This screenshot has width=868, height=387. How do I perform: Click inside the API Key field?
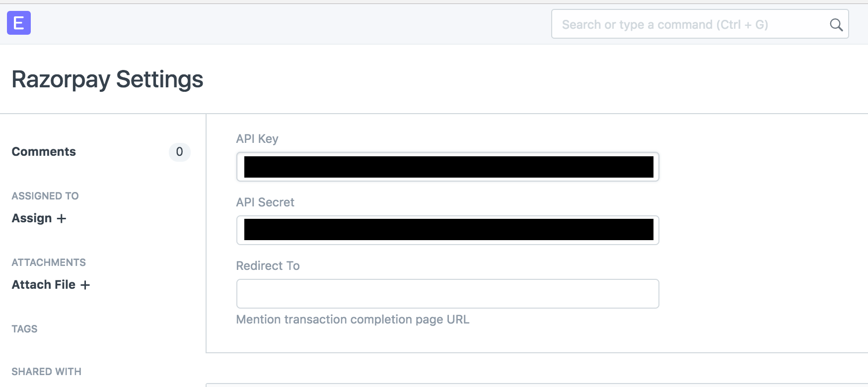(447, 167)
